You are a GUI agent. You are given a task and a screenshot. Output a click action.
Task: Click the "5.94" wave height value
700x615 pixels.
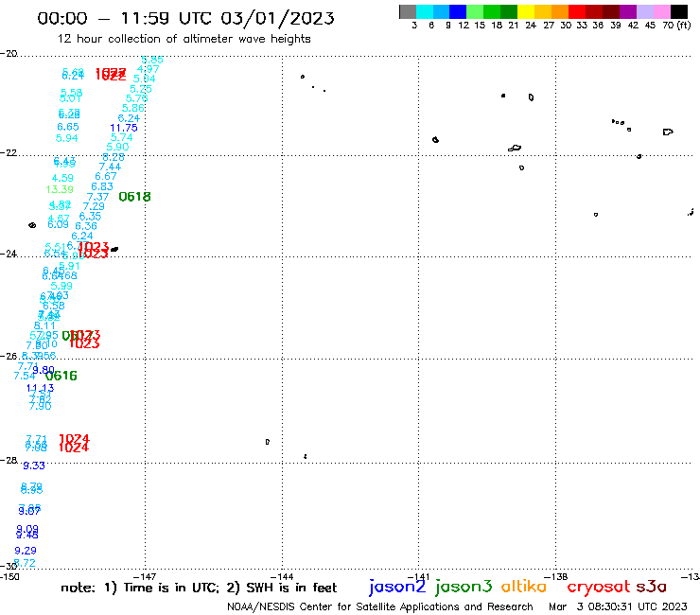click(66, 138)
